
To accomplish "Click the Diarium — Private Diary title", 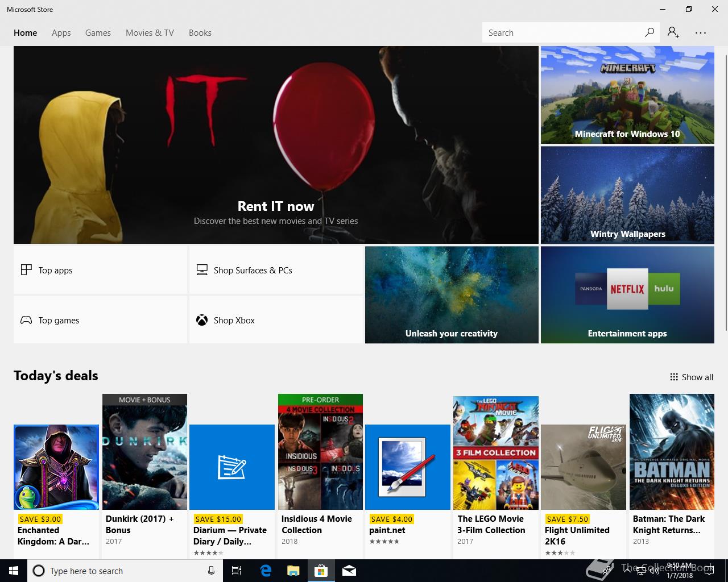I will coord(230,535).
